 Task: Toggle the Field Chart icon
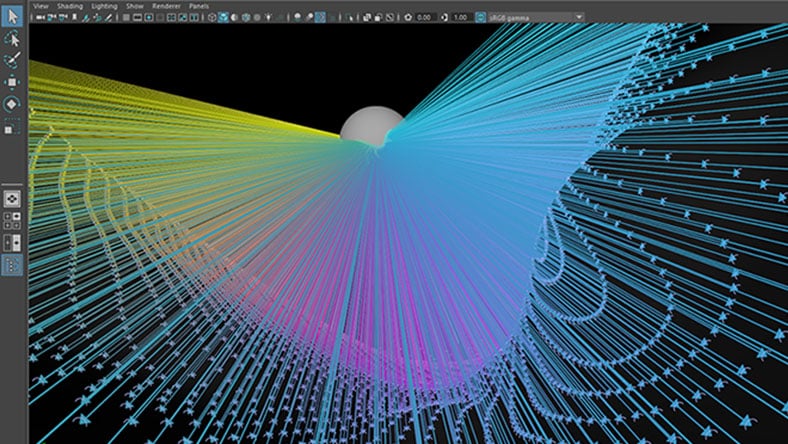[x=171, y=18]
